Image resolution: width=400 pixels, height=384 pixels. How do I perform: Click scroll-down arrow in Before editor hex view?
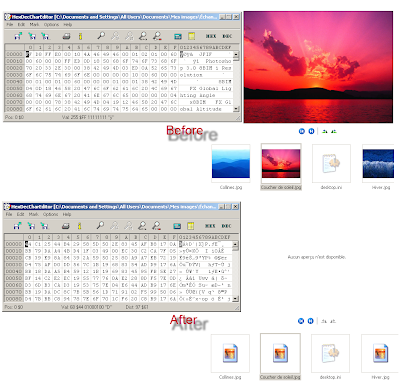236,109
